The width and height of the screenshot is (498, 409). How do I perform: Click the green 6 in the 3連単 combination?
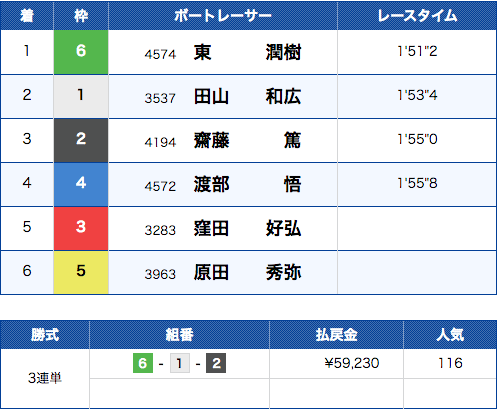(x=143, y=363)
